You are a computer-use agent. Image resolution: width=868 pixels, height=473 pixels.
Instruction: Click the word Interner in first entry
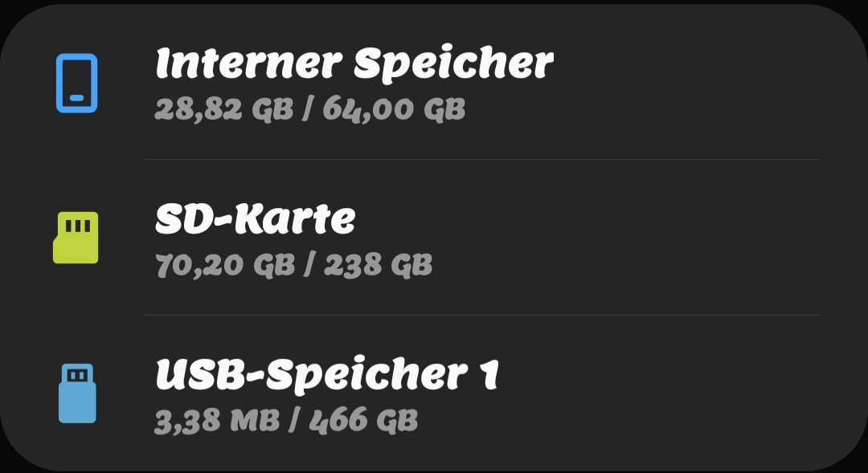(249, 63)
